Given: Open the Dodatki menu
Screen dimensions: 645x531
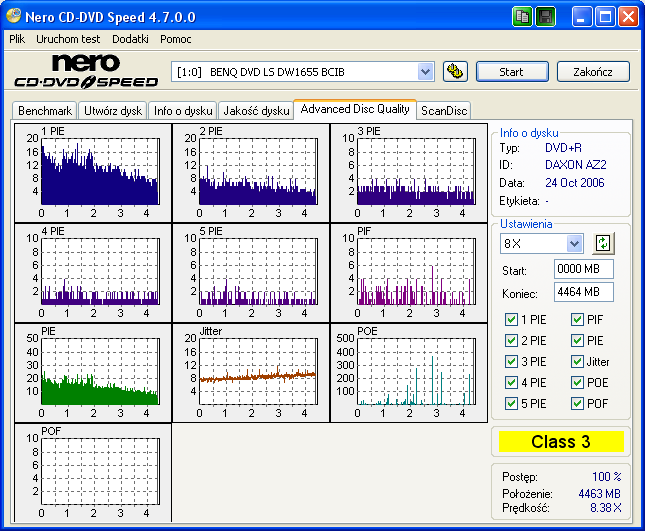Looking at the screenshot, I should [x=130, y=39].
